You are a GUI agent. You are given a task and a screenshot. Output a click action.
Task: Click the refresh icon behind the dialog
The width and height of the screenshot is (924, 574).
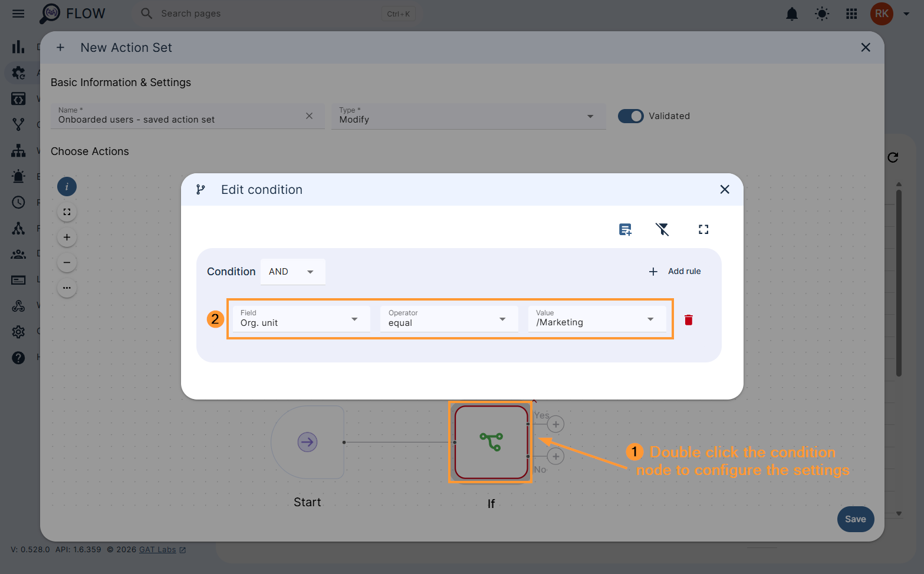click(x=893, y=157)
